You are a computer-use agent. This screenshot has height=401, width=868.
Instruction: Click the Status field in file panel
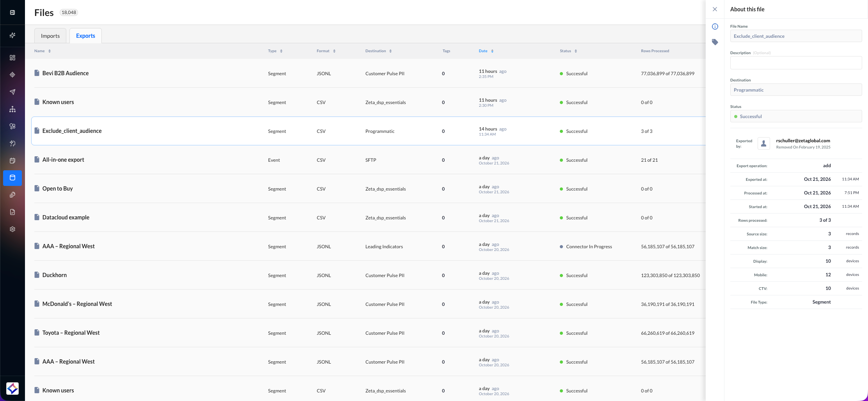tap(796, 116)
